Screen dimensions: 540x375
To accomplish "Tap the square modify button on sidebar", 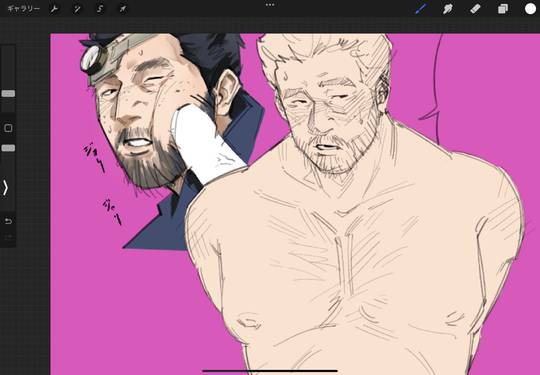I will pos(8,128).
